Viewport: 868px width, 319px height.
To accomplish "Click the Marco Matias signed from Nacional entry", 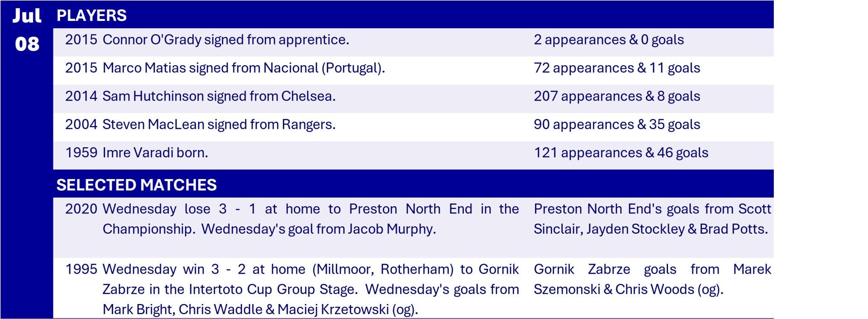I will [243, 68].
